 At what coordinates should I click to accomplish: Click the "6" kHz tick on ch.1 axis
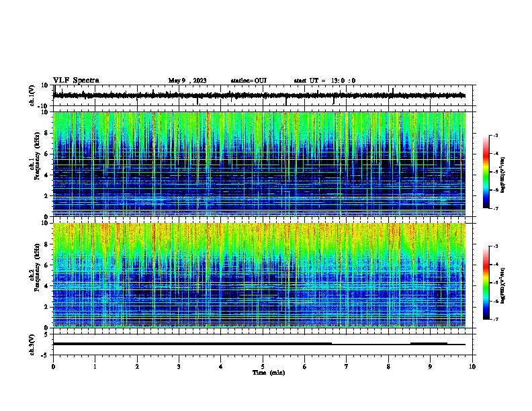[x=46, y=154]
